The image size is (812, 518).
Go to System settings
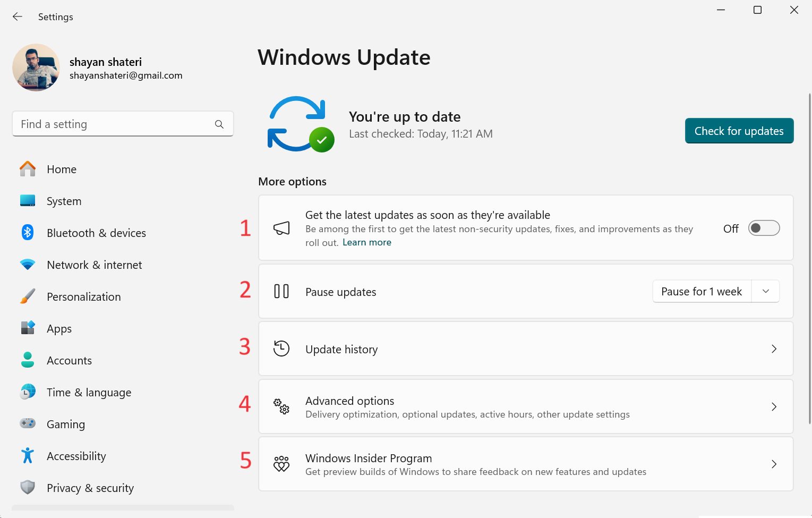click(x=123, y=201)
